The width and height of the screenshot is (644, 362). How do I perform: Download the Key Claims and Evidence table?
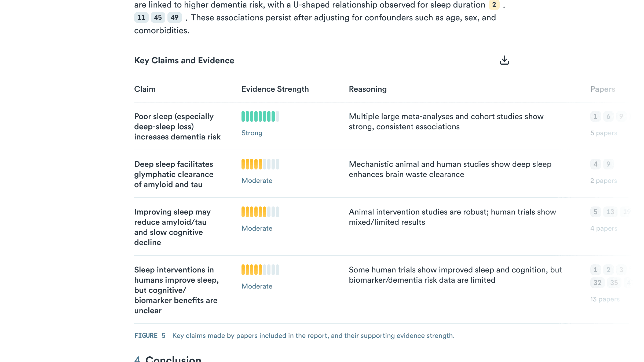(x=504, y=60)
